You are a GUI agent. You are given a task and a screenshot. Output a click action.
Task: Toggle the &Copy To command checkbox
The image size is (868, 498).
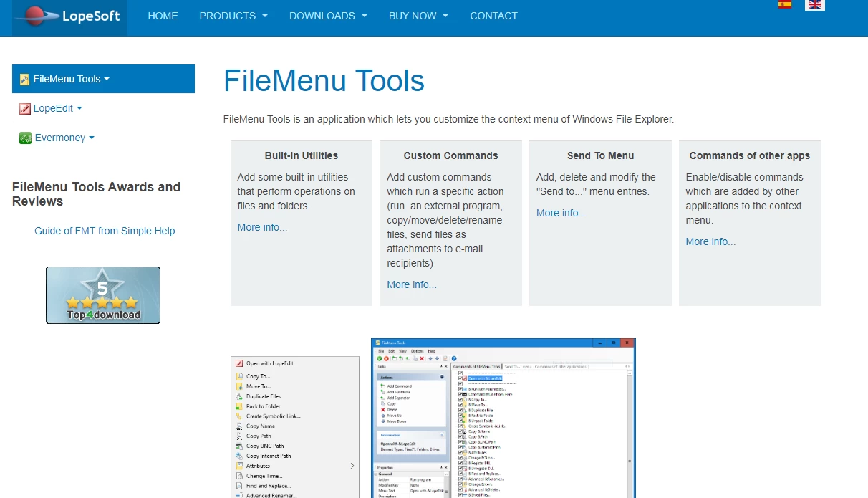(460, 400)
